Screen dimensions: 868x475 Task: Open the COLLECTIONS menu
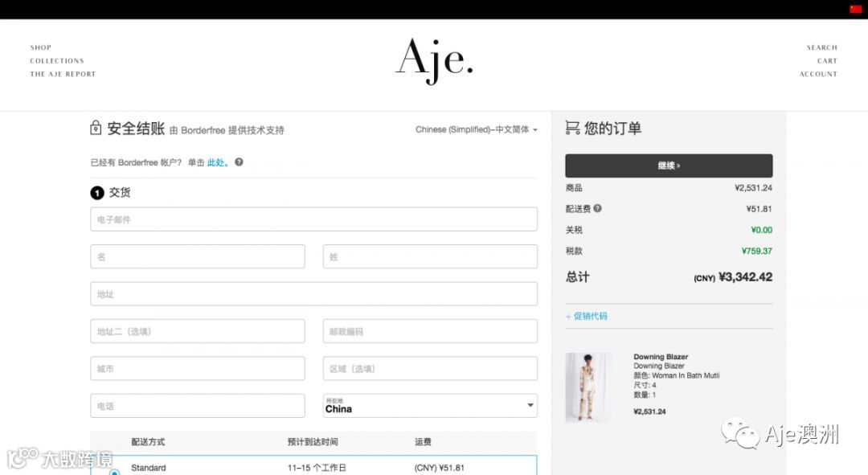57,61
